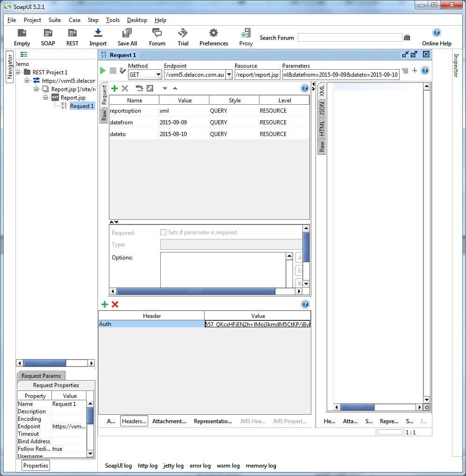Open help for the headers panel
Screen dimensions: 466x476
click(x=305, y=304)
